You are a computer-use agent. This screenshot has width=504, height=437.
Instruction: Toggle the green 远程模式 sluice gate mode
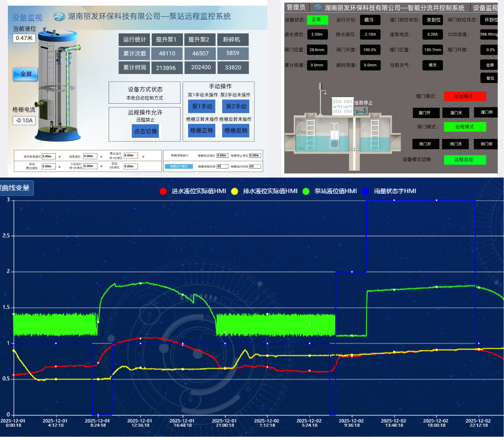(465, 127)
